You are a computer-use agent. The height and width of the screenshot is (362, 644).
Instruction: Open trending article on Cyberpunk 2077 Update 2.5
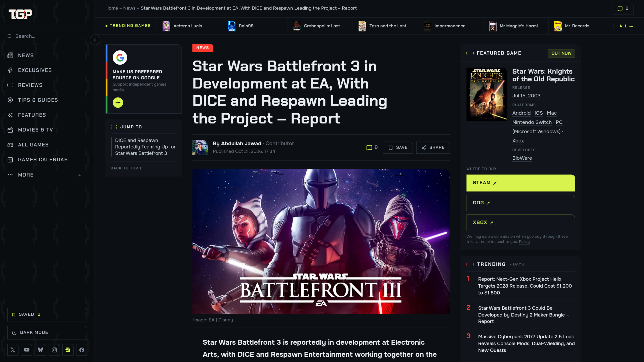(526, 343)
